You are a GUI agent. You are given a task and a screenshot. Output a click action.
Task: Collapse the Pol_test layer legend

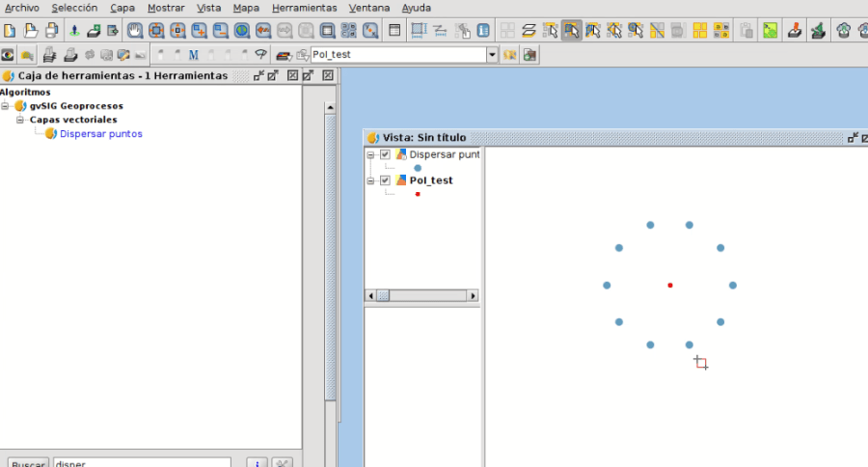(x=371, y=180)
